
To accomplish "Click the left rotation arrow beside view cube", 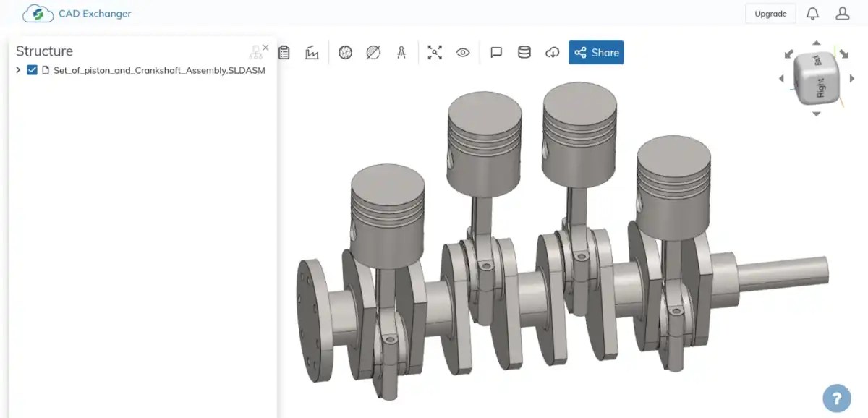I will 781,79.
